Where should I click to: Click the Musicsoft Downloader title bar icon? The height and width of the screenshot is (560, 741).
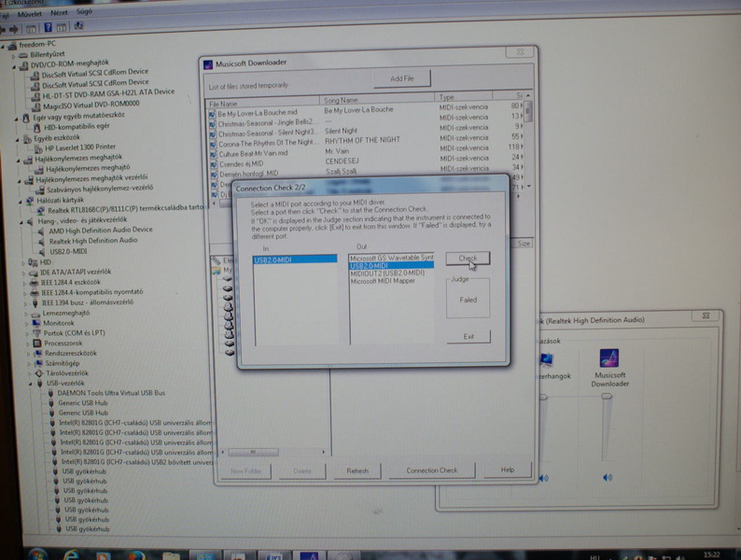click(x=208, y=64)
